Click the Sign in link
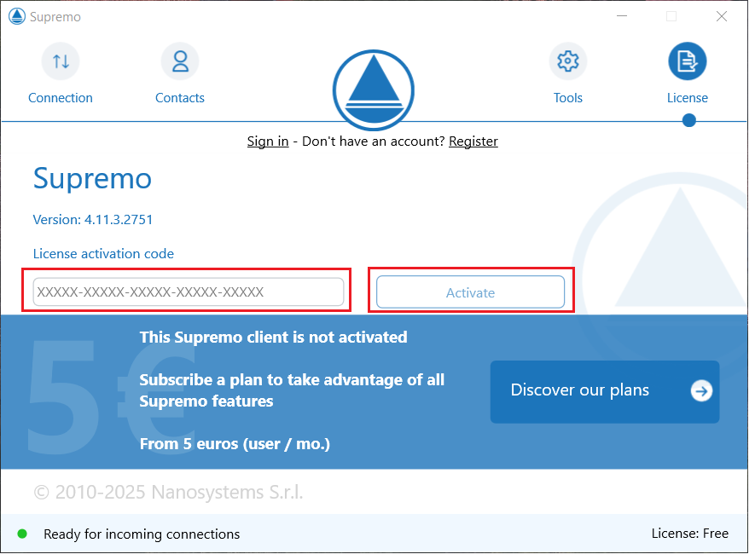The height and width of the screenshot is (560, 755). (268, 141)
